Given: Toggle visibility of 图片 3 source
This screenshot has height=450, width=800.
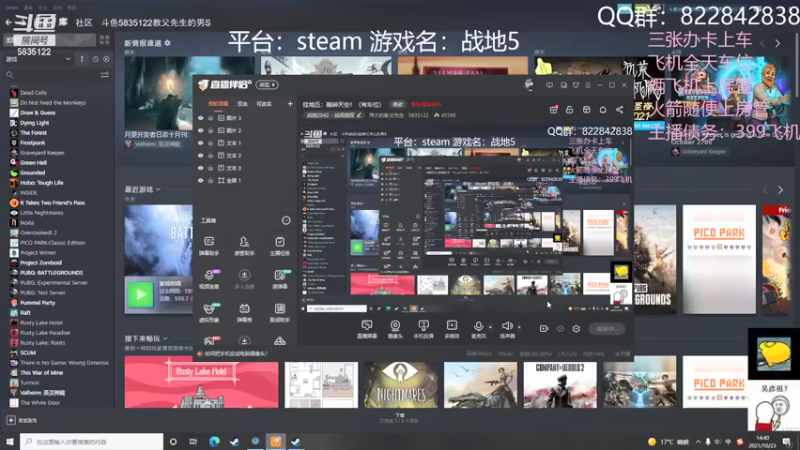Looking at the screenshot, I should click(x=201, y=118).
